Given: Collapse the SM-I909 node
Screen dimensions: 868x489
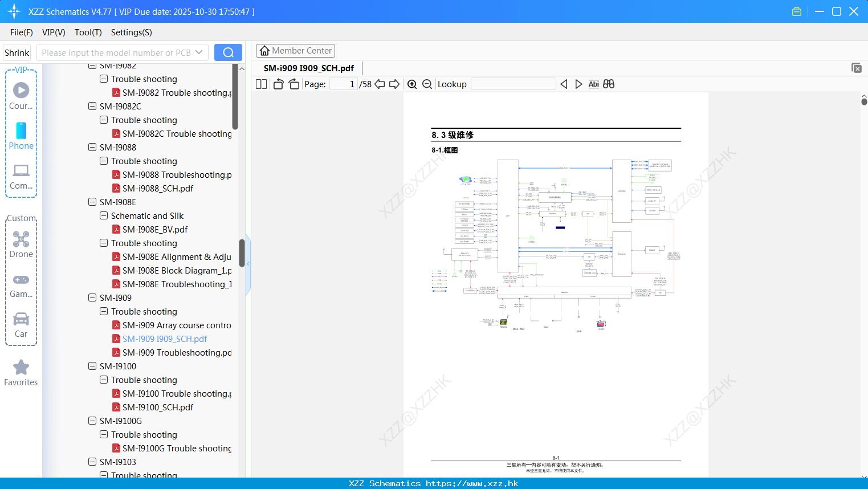Looking at the screenshot, I should [92, 298].
